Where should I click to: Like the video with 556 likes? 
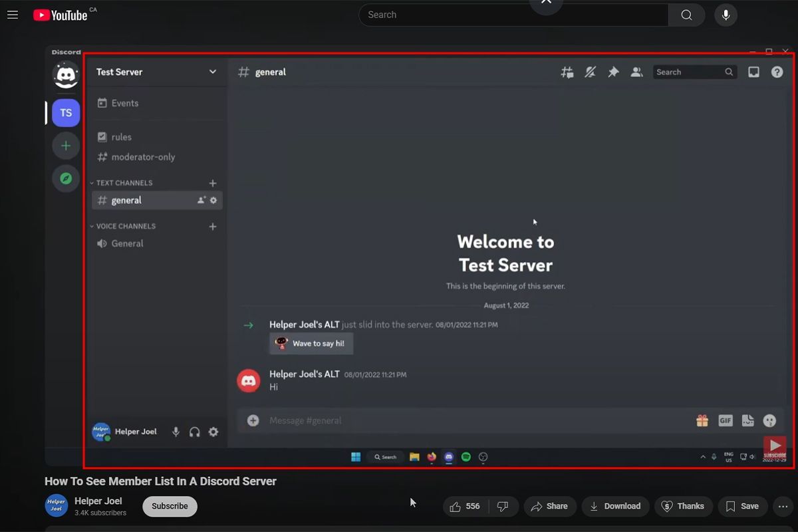point(465,506)
